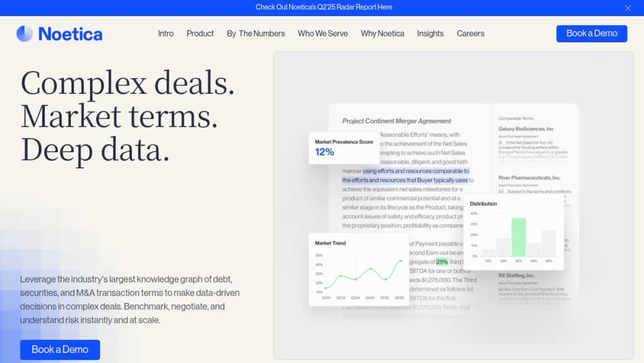Image resolution: width=644 pixels, height=363 pixels.
Task: Open the Insights nav item
Action: [430, 33]
